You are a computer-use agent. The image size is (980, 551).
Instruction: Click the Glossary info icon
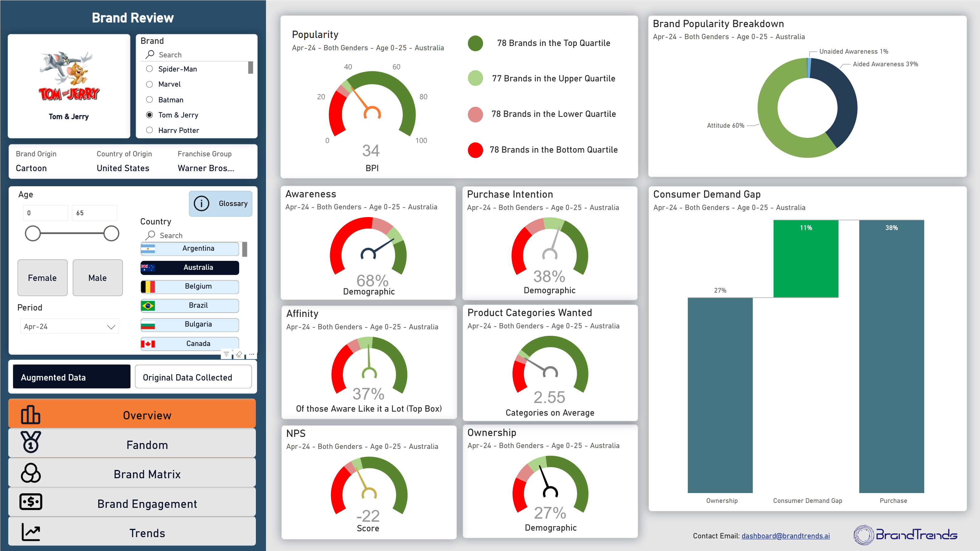(201, 204)
